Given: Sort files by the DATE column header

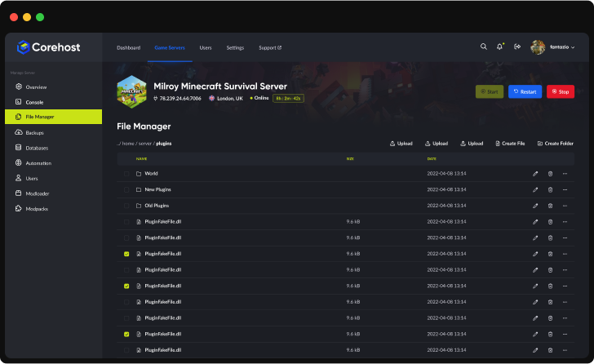Looking at the screenshot, I should pyautogui.click(x=432, y=158).
